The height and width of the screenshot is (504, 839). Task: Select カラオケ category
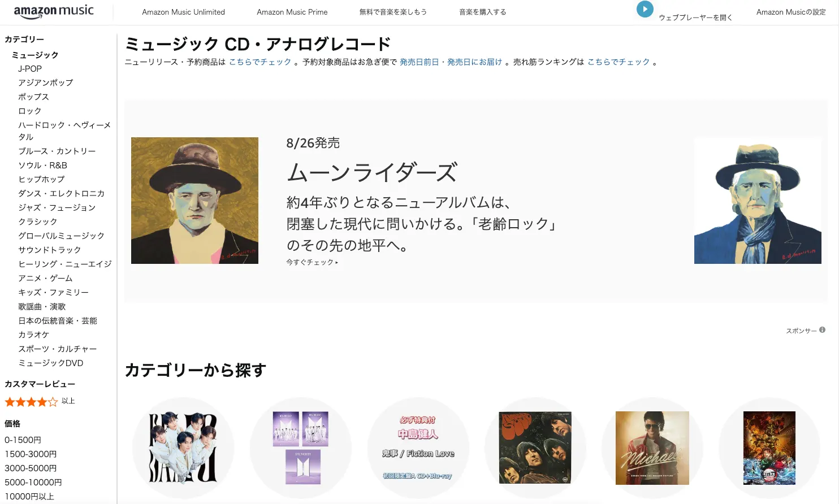33,334
